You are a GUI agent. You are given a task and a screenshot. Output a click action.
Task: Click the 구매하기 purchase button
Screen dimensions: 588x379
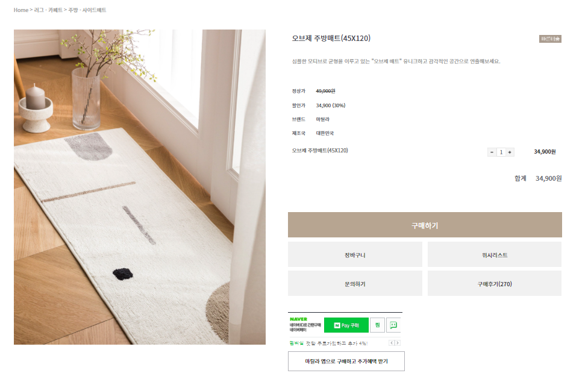coord(425,225)
